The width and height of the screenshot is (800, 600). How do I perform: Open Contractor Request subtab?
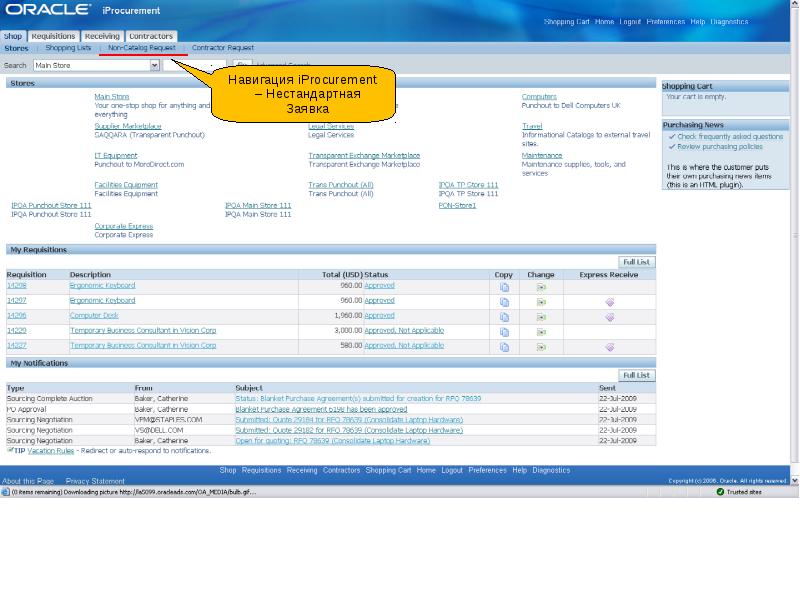223,48
